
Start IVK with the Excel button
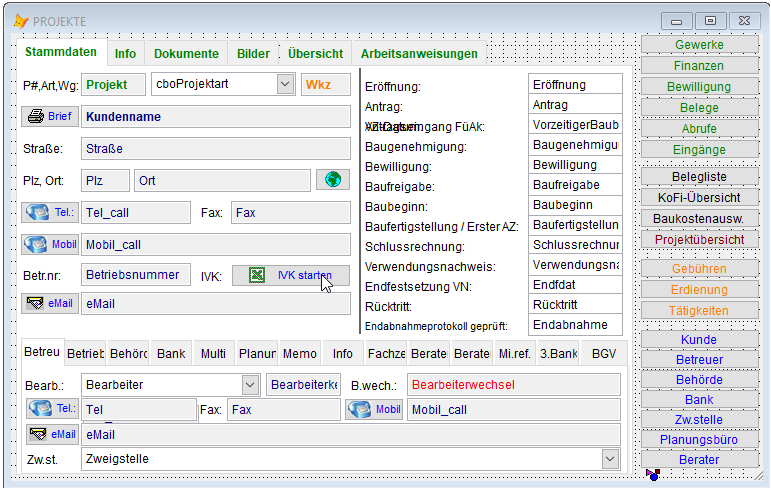pos(291,275)
